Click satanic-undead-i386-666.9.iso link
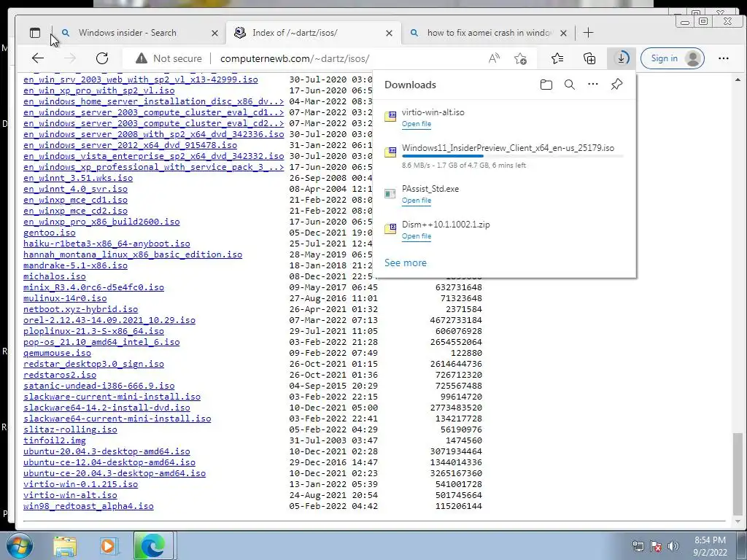 point(99,386)
